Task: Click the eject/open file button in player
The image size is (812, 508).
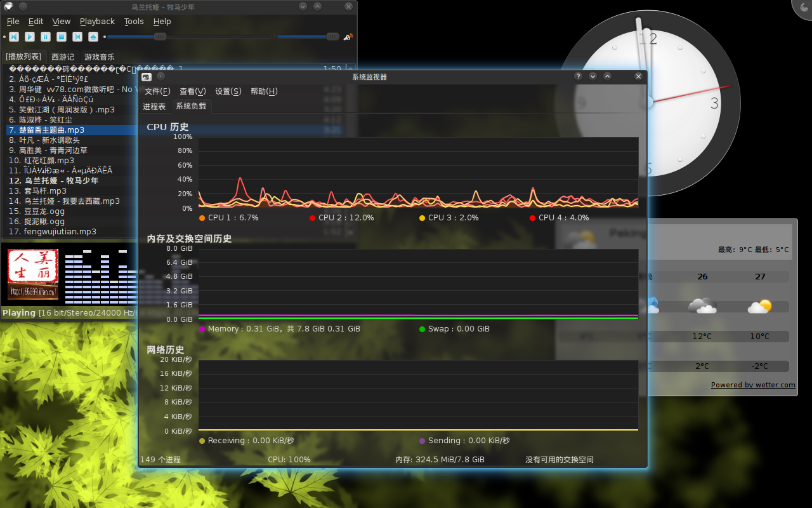Action: (93, 37)
